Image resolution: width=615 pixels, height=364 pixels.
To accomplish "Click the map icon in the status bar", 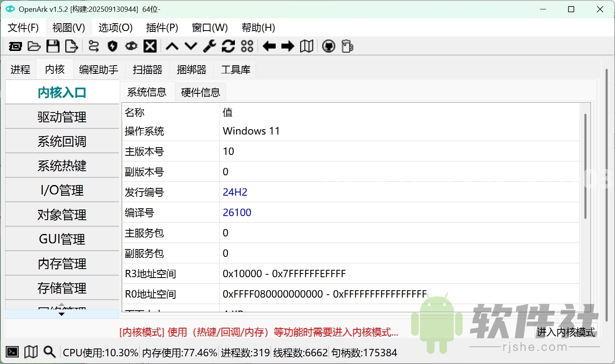I will click(x=31, y=351).
